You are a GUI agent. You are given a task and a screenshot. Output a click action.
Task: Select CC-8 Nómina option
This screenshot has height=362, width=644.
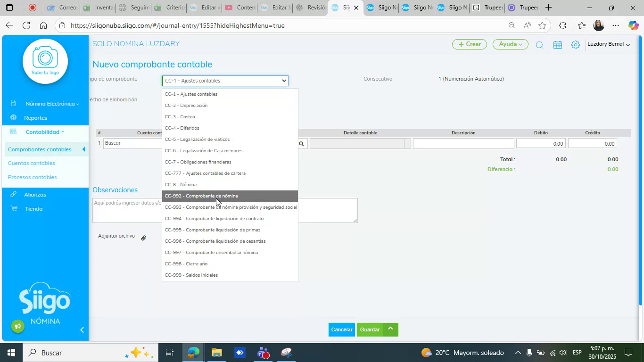coord(230,185)
